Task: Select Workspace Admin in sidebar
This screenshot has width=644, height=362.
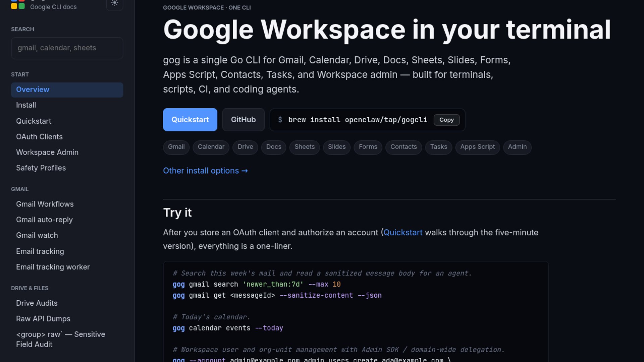Action: click(x=67, y=152)
